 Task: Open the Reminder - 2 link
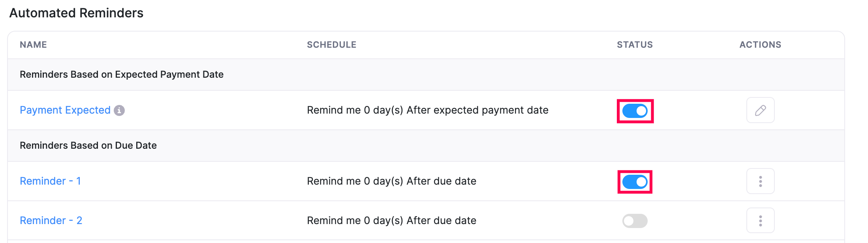point(51,220)
